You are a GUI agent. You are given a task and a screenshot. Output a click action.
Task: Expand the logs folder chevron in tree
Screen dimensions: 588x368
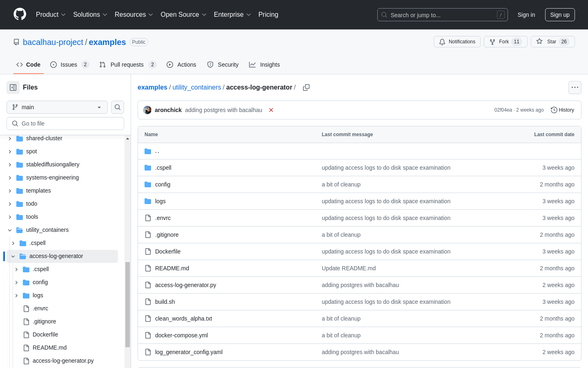[16, 295]
